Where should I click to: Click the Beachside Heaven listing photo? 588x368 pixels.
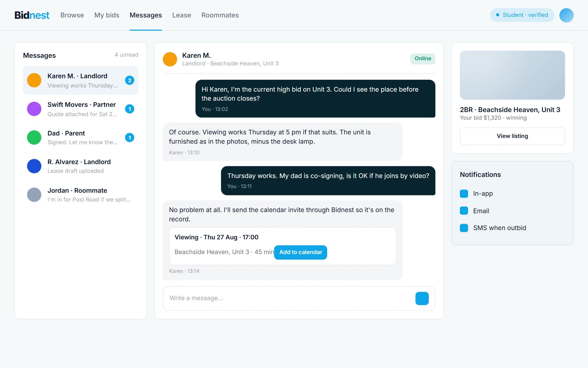(512, 75)
